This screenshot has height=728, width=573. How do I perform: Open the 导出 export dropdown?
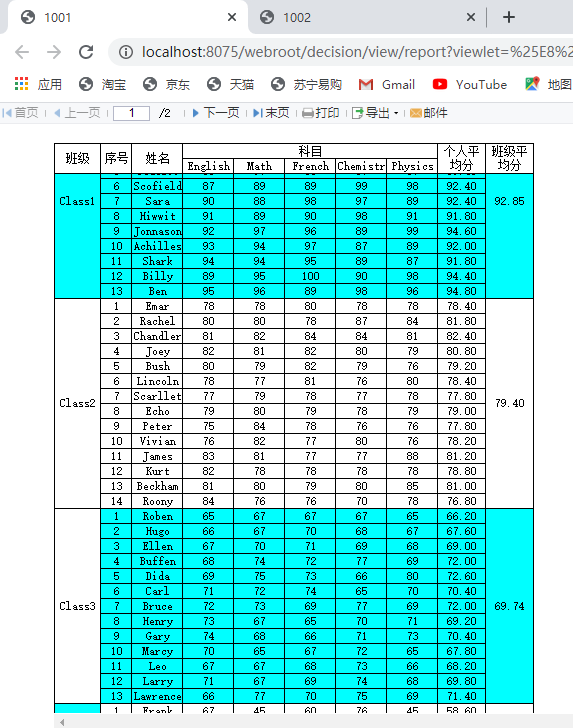pyautogui.click(x=375, y=113)
